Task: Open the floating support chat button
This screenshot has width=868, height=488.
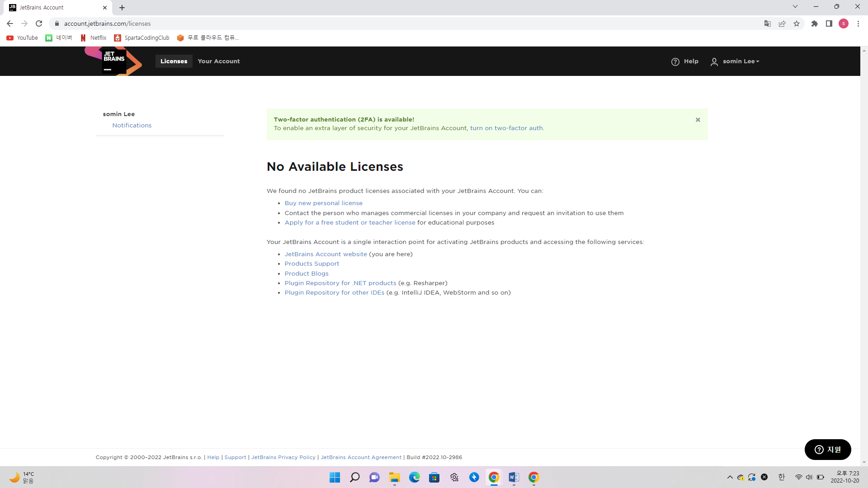Action: (x=828, y=450)
